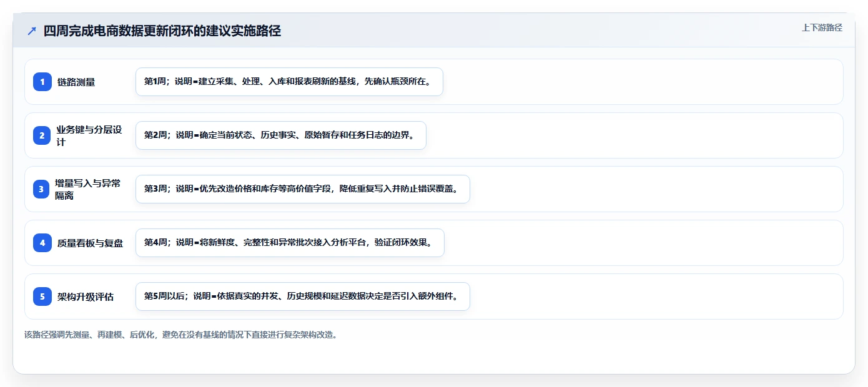This screenshot has height=387, width=868.
Task: Click the arrow icon beside the title
Action: click(x=32, y=31)
